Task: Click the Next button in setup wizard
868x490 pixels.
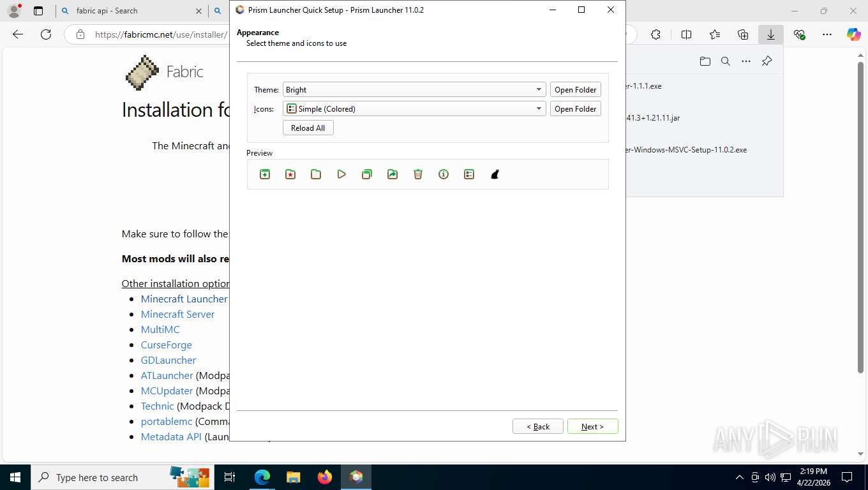Action: point(592,426)
